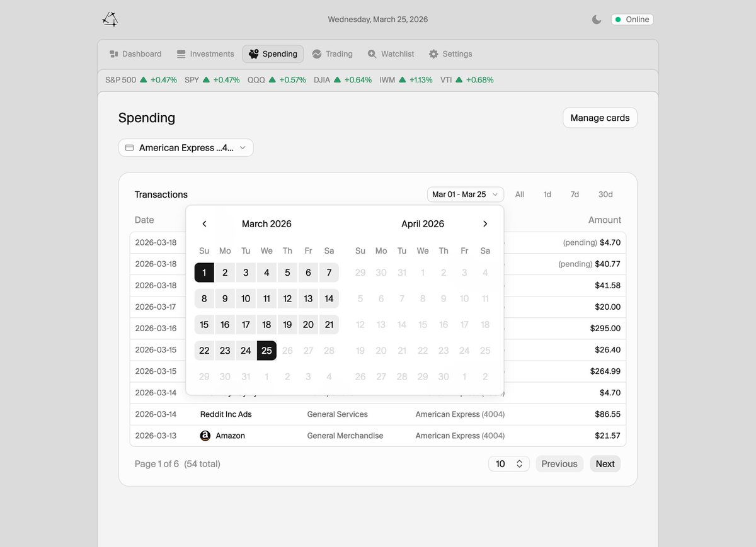756x547 pixels.
Task: Click the Date column header
Action: coord(144,220)
